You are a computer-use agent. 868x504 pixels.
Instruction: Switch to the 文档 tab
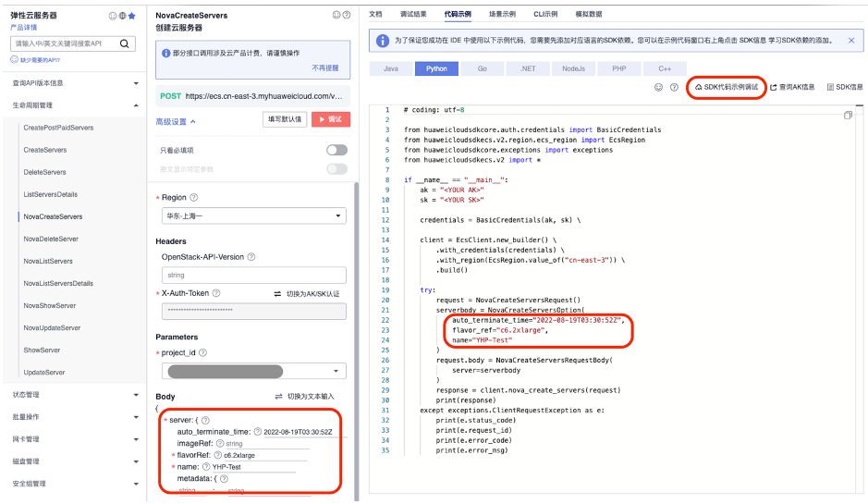[x=375, y=14]
